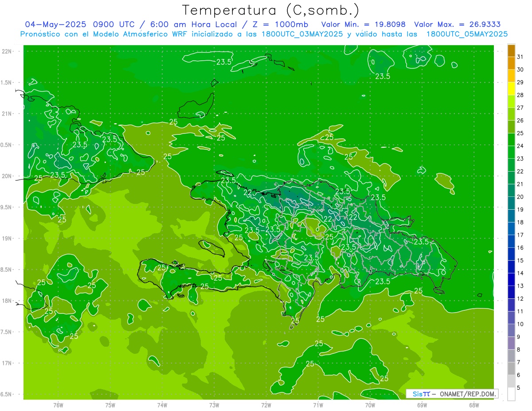This screenshot has height=411, width=532.
Task: Click the '29' legend value
Action: (x=520, y=82)
